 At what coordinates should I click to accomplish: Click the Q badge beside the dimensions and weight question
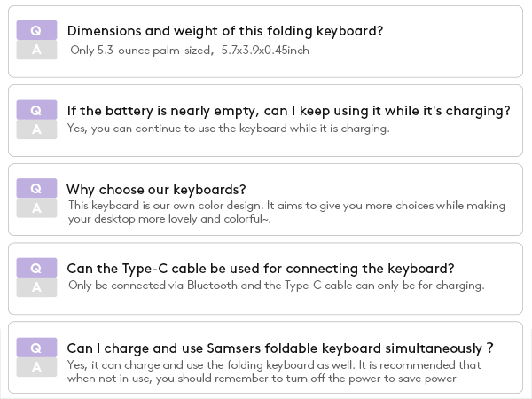coord(36,30)
